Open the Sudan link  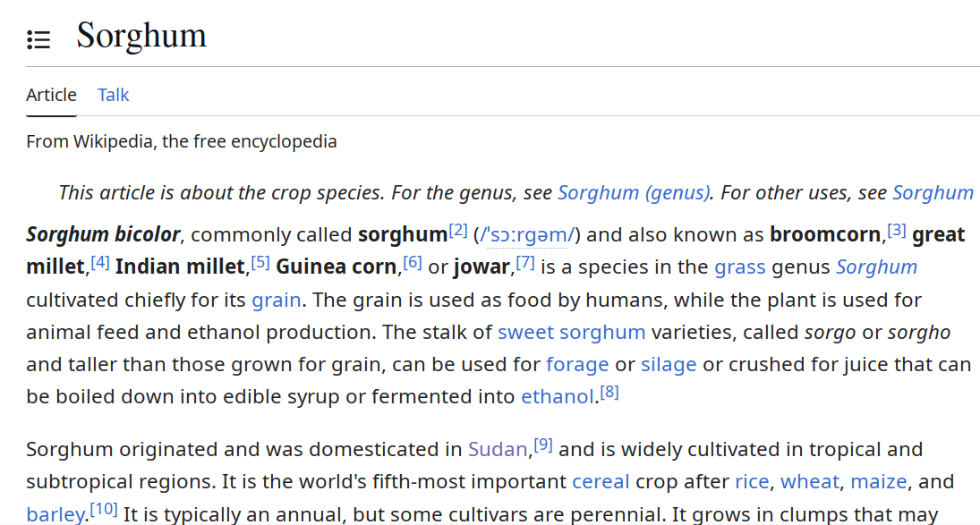click(x=499, y=449)
